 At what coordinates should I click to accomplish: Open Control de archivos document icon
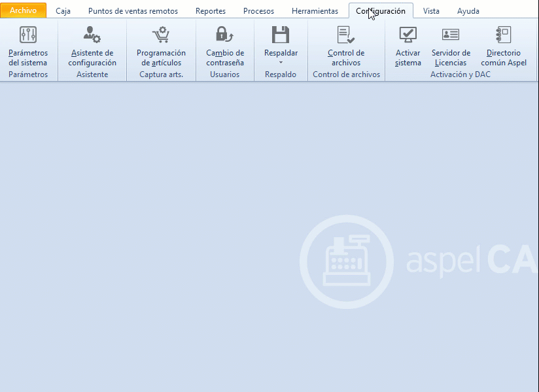click(x=346, y=35)
